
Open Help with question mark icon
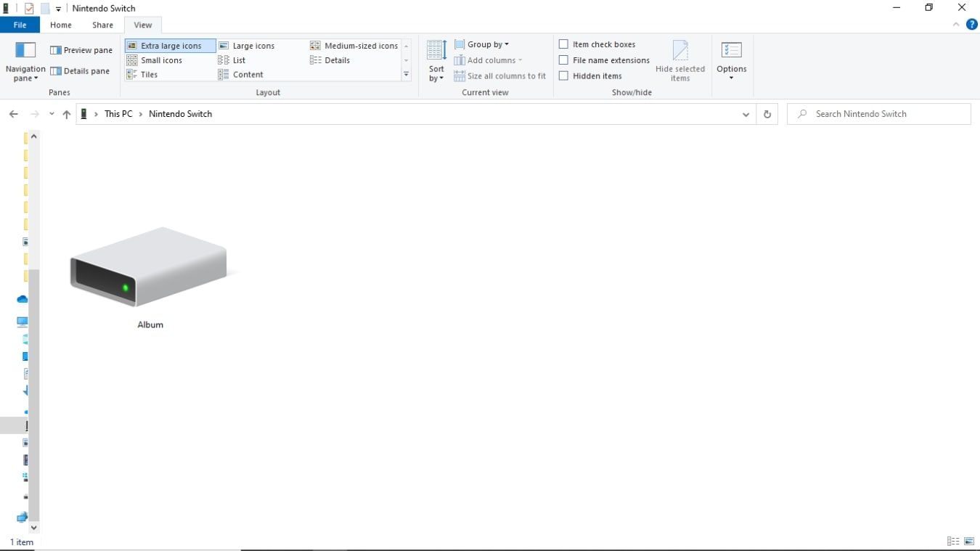(x=972, y=25)
